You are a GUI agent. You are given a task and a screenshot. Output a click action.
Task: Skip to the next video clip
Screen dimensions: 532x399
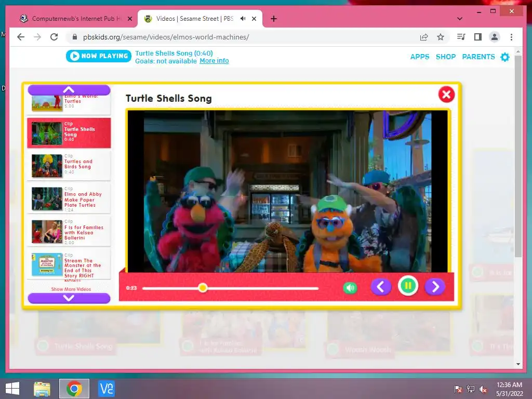point(435,287)
